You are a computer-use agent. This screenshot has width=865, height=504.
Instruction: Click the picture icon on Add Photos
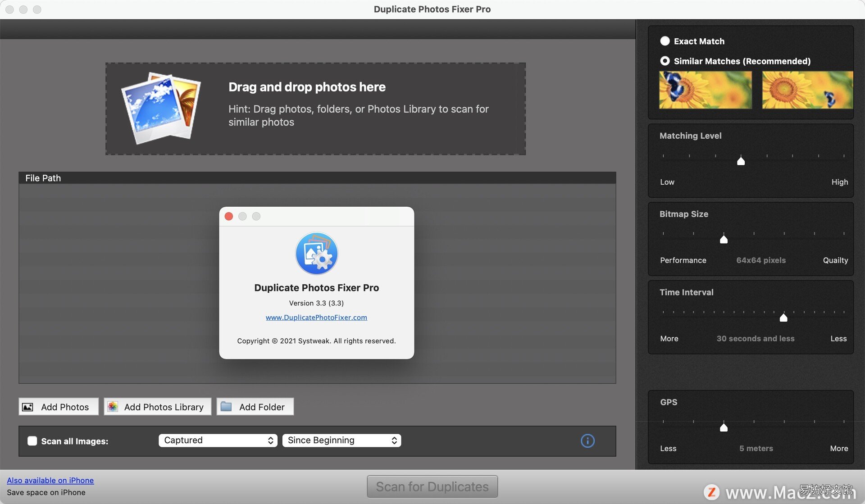pyautogui.click(x=27, y=407)
